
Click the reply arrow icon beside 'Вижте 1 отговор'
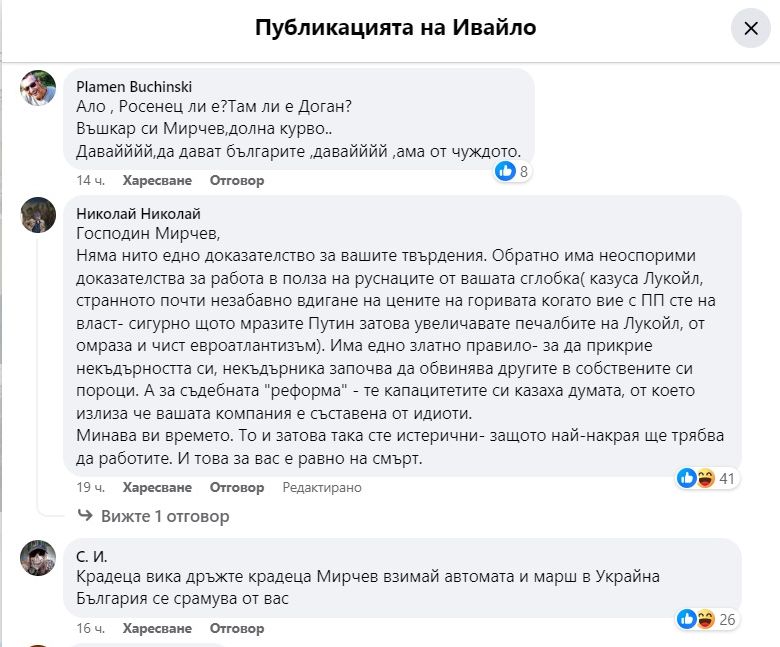click(x=87, y=516)
